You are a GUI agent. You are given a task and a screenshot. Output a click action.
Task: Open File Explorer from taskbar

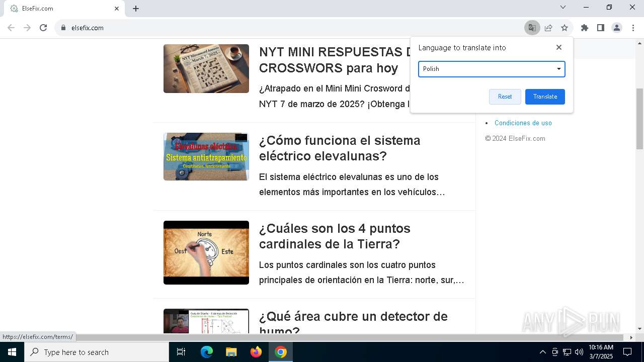[231, 352]
